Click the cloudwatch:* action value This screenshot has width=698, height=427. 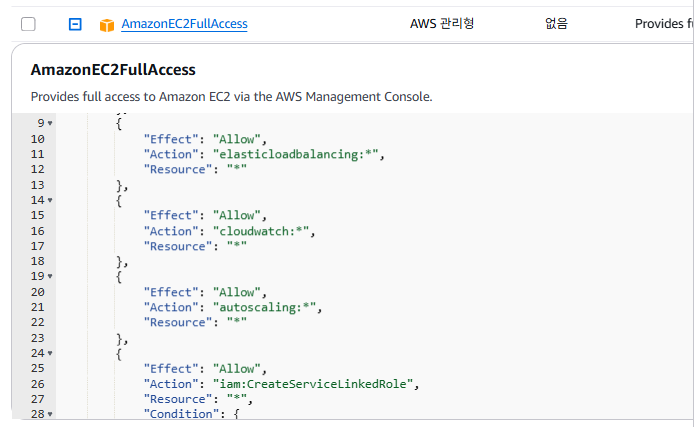(261, 231)
